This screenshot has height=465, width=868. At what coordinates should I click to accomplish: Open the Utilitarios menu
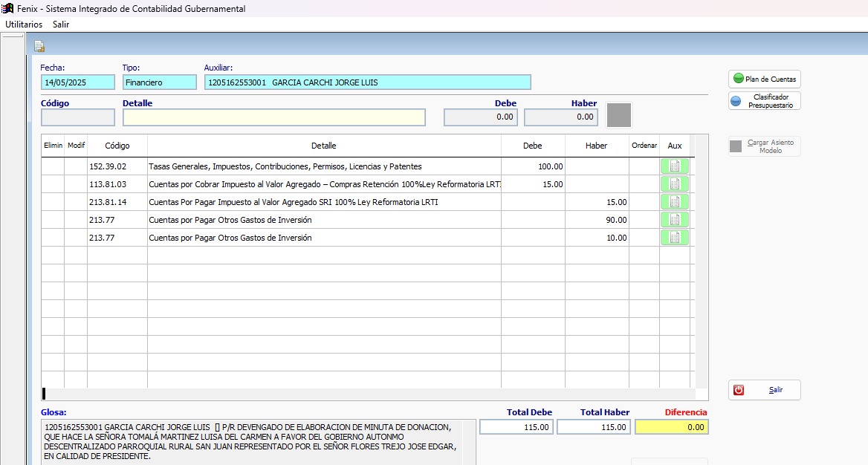point(24,25)
